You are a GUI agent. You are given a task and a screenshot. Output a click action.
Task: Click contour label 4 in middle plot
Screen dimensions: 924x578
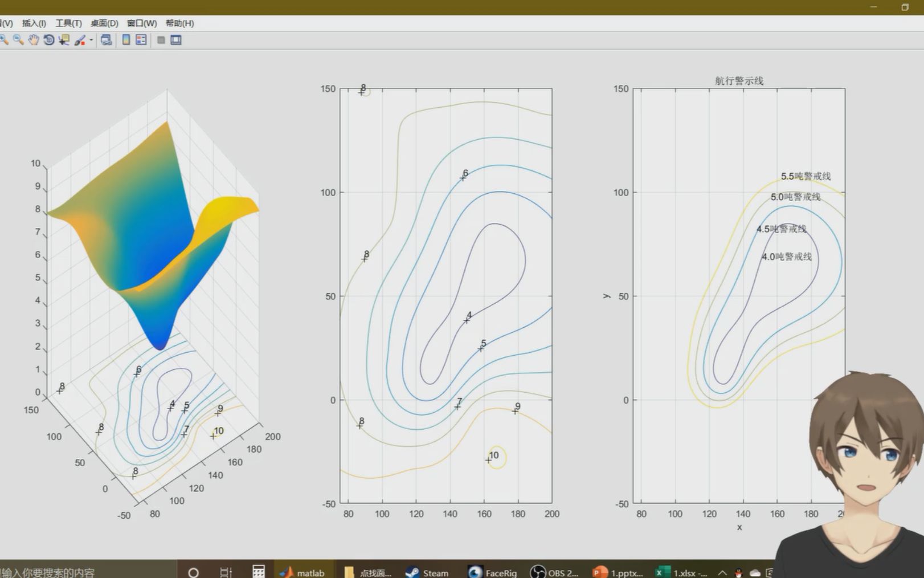[x=469, y=315]
